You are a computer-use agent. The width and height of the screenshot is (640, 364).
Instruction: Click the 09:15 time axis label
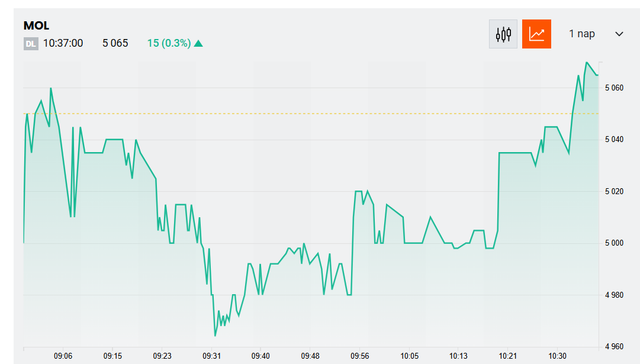pyautogui.click(x=113, y=356)
